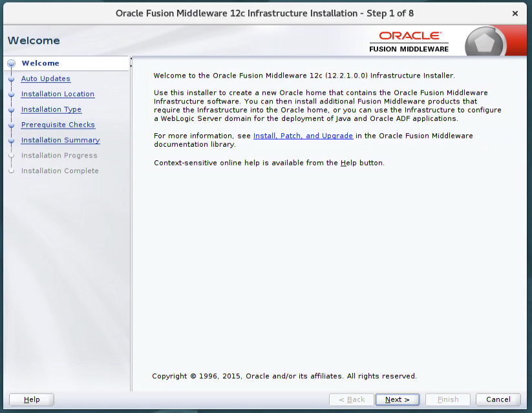Viewport: 532px width, 413px height.
Task: Go to the Auto Updates step
Action: coord(45,78)
